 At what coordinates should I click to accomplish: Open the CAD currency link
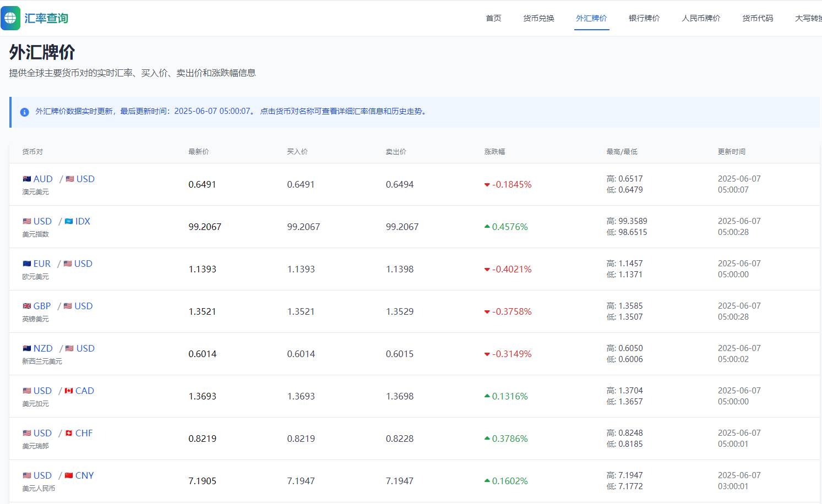[x=85, y=391]
